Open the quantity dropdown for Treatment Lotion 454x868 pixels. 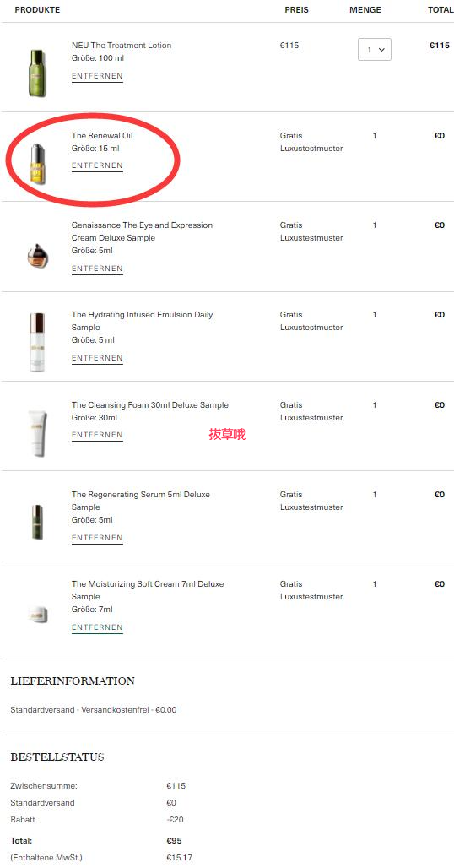coord(375,49)
